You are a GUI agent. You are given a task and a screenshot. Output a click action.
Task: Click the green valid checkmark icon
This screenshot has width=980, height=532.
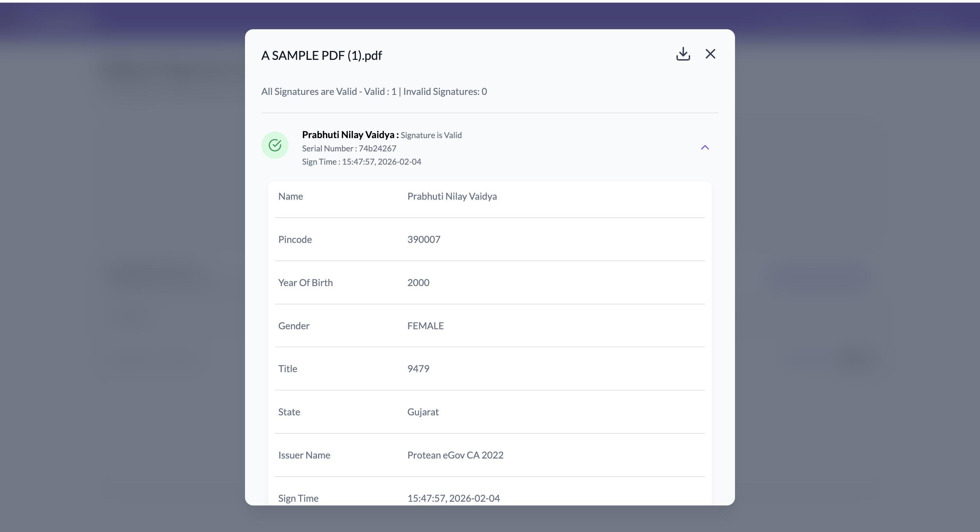point(275,145)
